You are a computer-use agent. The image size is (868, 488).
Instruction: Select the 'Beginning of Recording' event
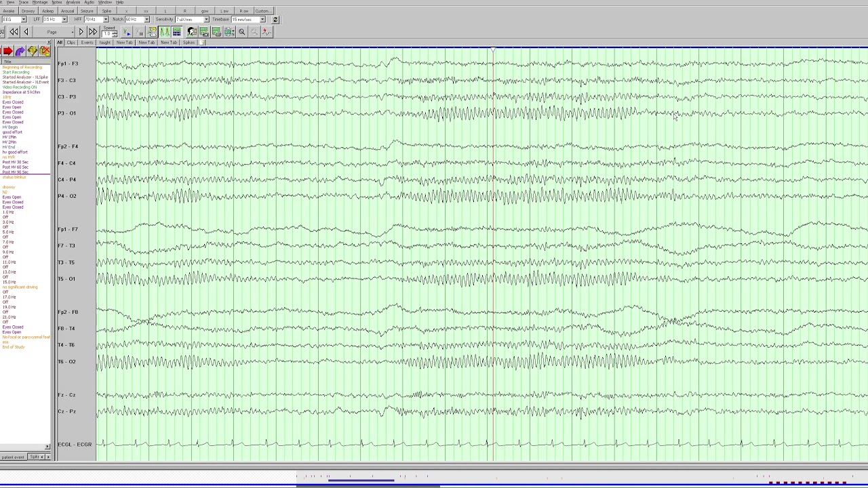click(x=22, y=67)
